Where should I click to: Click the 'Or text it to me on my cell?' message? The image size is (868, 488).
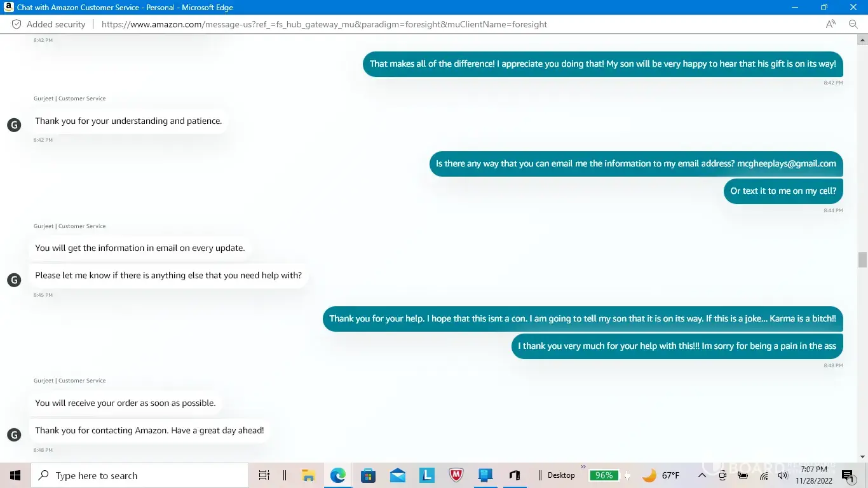point(783,191)
